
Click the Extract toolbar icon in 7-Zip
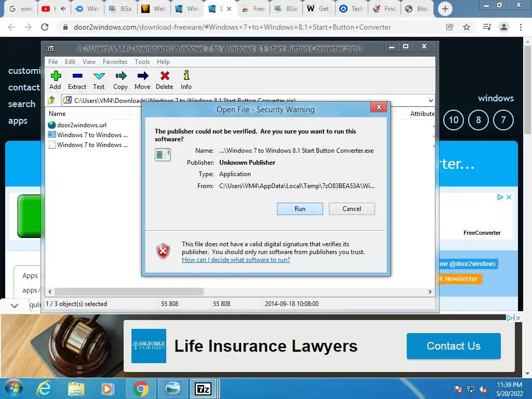(77, 80)
